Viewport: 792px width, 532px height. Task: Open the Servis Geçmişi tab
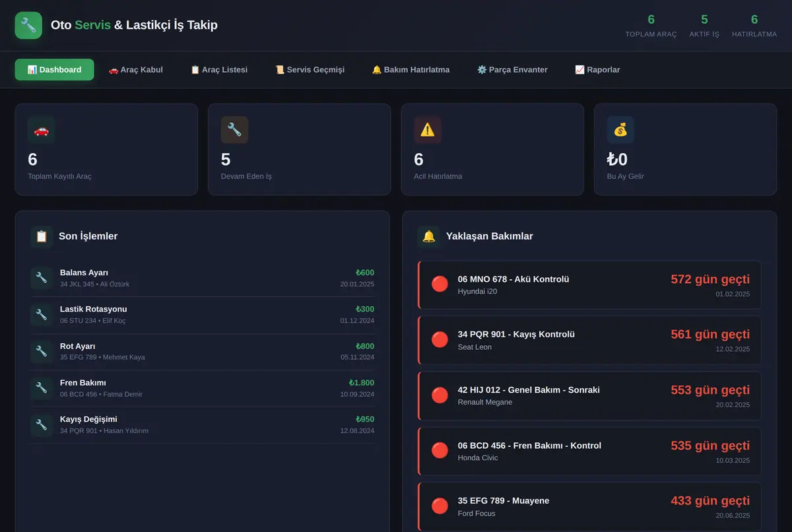pos(310,69)
